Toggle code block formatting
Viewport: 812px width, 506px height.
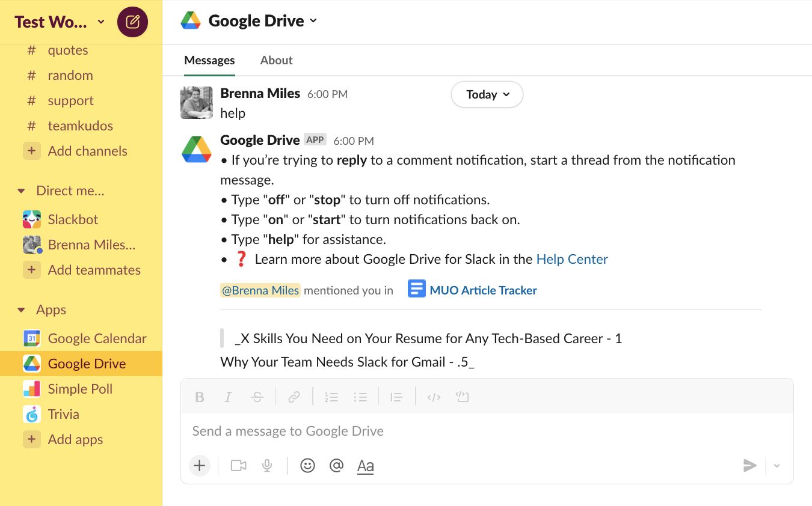[x=462, y=397]
